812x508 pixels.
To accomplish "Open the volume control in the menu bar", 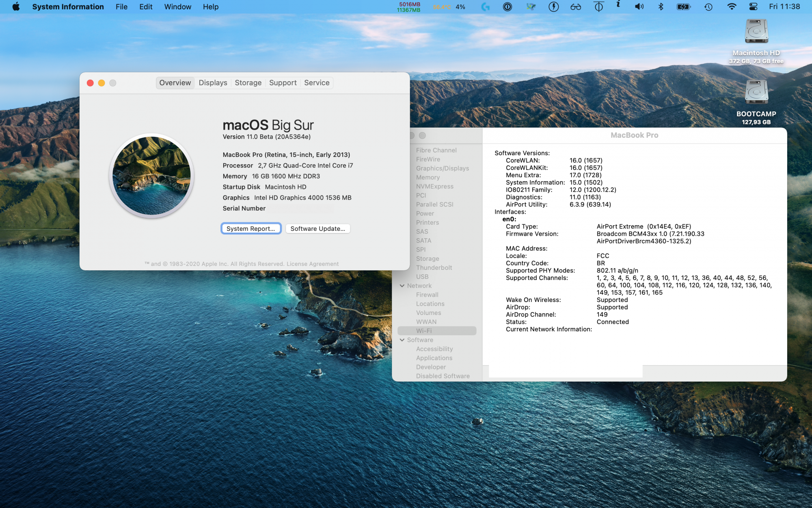I will (x=639, y=7).
